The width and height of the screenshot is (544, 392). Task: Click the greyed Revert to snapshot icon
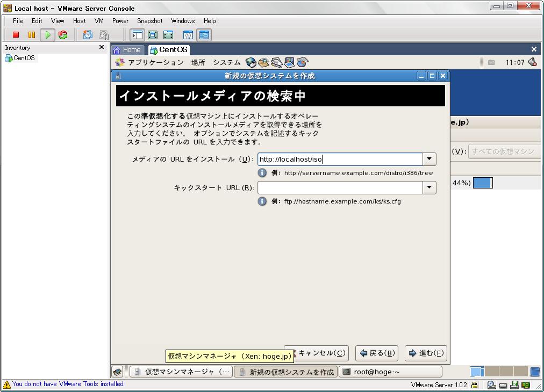coord(104,35)
